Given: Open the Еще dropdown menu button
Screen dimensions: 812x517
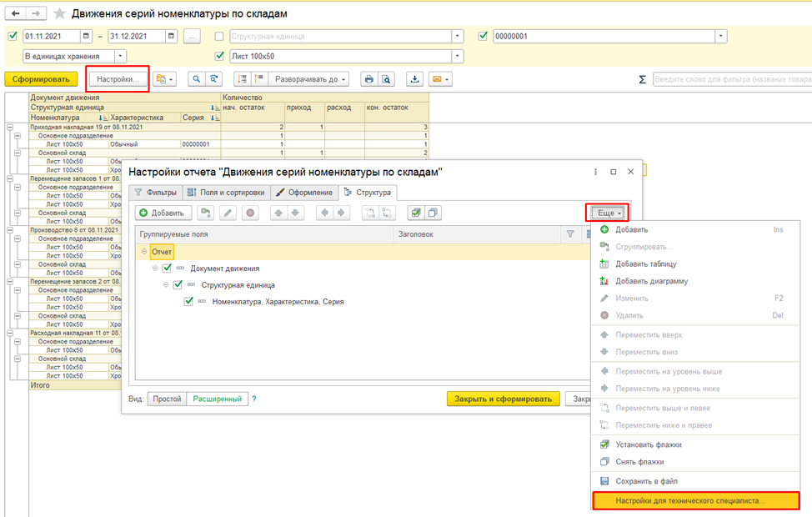Looking at the screenshot, I should click(608, 213).
